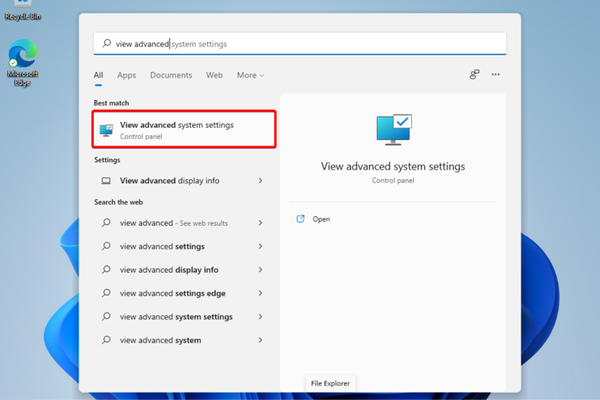600x400 pixels.
Task: Select the Web filter tab
Action: [214, 75]
